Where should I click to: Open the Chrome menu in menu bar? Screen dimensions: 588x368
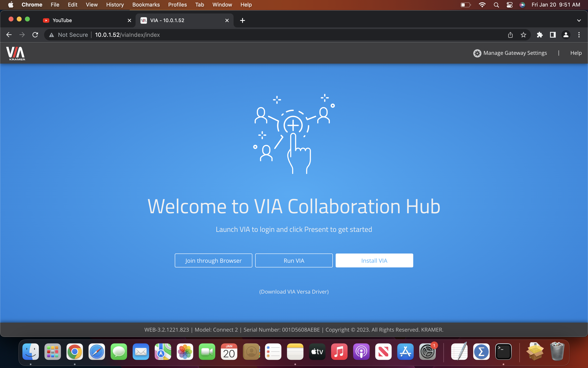tap(32, 5)
